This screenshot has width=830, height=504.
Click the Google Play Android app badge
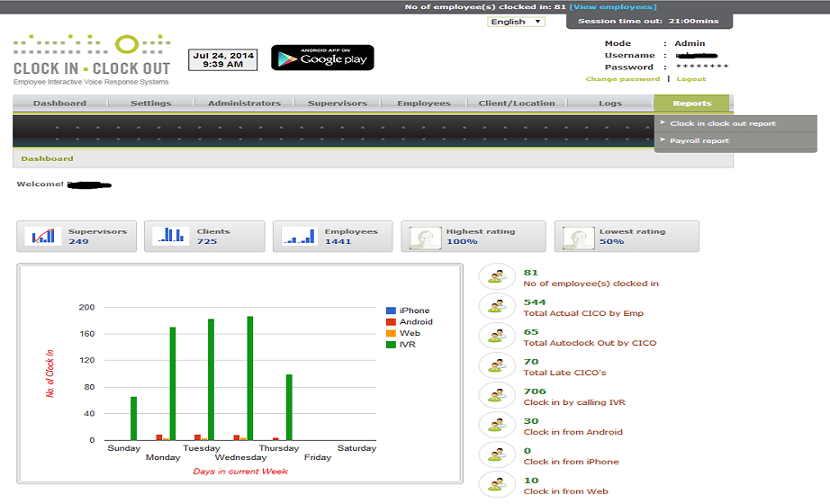322,58
